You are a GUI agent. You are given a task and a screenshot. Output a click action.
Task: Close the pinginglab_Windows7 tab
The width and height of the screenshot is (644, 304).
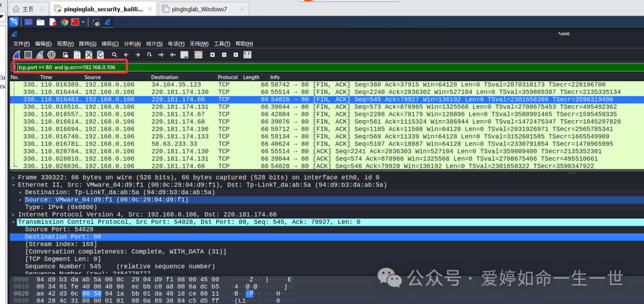click(241, 9)
